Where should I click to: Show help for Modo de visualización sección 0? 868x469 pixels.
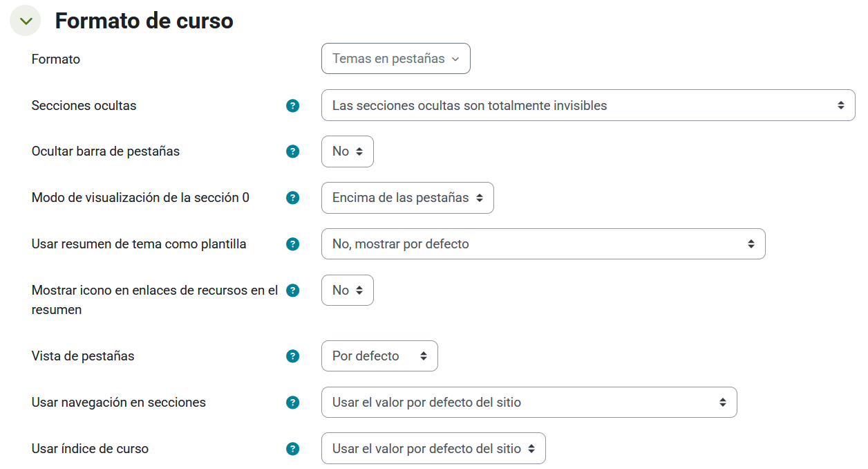tap(293, 198)
